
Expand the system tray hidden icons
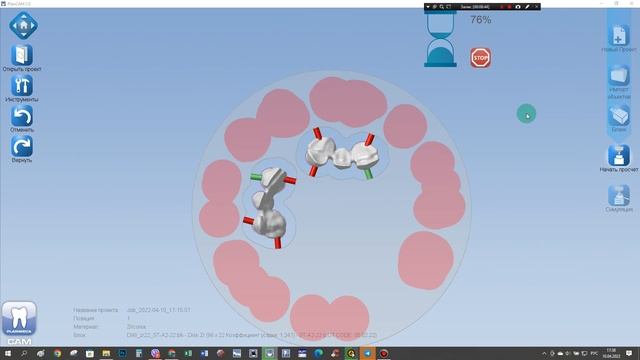pyautogui.click(x=544, y=353)
